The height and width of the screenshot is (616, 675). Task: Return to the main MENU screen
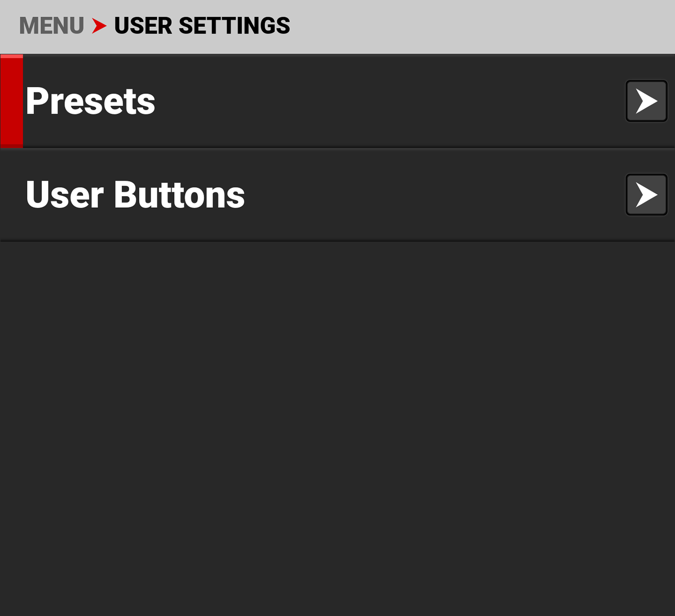[51, 26]
